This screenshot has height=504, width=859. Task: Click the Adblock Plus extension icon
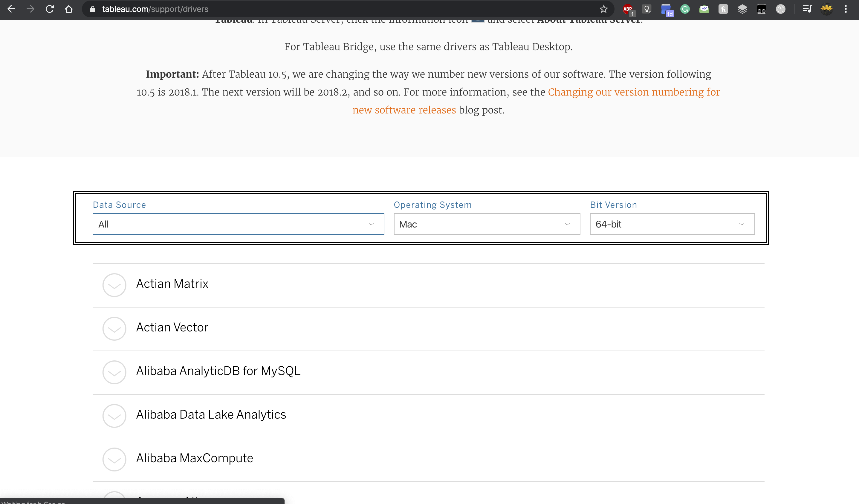[628, 9]
